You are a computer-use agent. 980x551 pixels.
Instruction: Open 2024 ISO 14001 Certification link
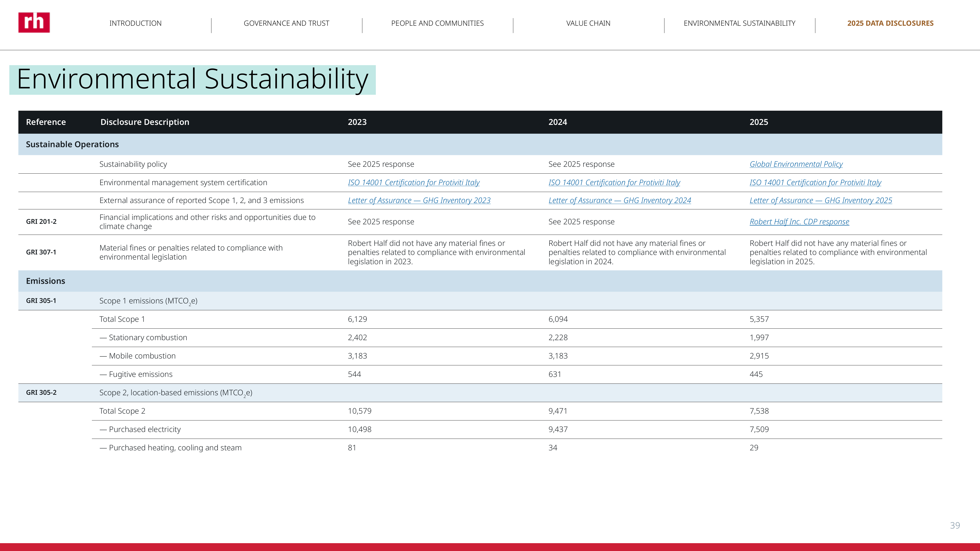tap(614, 182)
